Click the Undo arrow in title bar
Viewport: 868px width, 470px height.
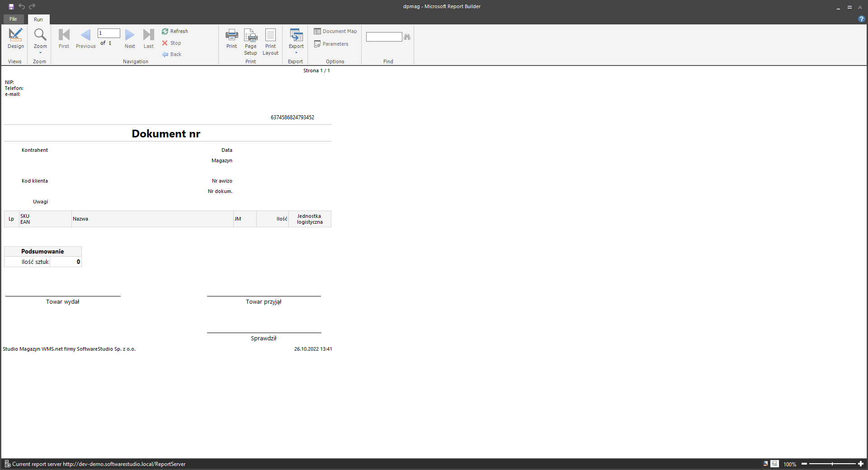22,6
